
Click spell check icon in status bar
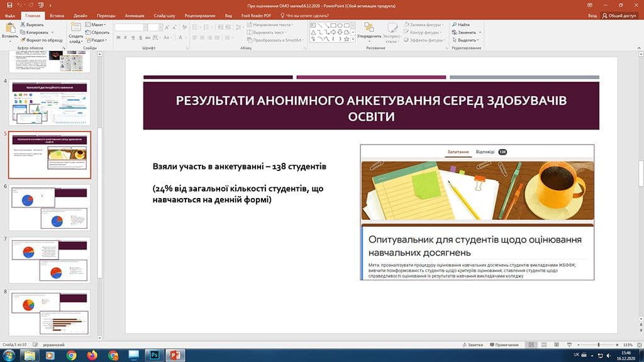(35, 345)
